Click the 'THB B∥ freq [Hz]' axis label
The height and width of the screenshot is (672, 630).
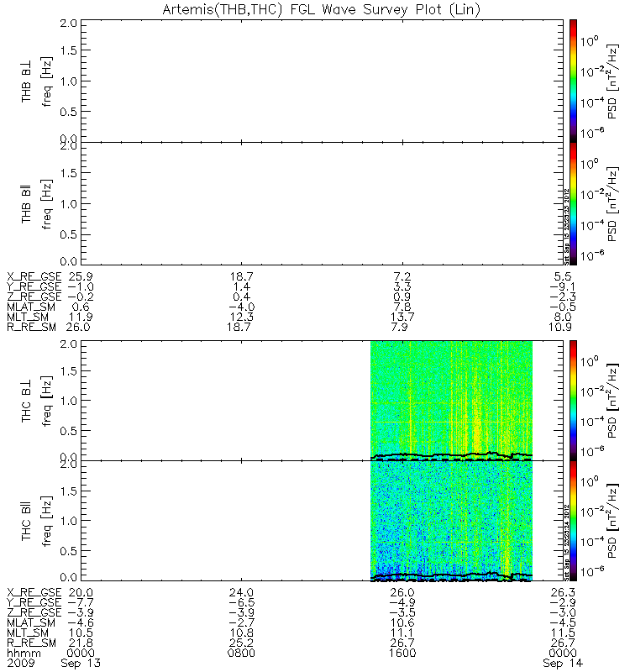coord(36,203)
